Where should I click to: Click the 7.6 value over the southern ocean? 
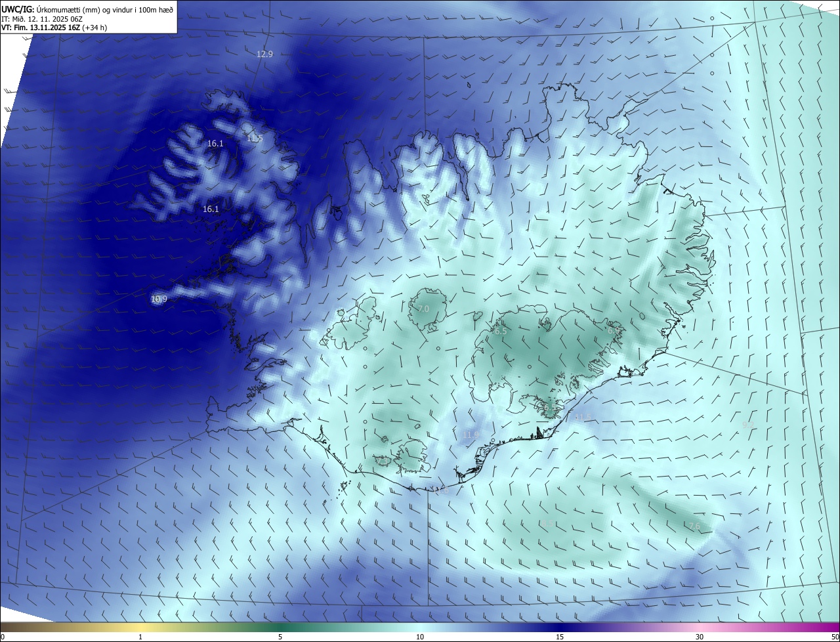694,526
